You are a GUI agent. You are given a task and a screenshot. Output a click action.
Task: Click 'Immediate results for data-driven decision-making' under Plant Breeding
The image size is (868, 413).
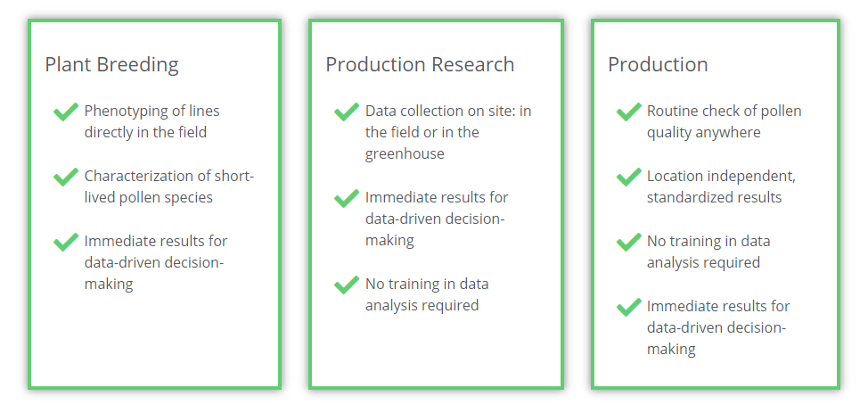click(x=155, y=262)
